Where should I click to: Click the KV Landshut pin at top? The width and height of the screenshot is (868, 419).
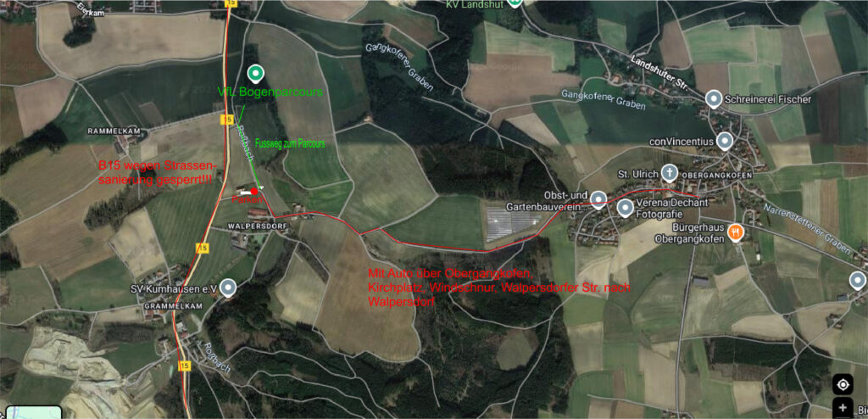[515, 3]
